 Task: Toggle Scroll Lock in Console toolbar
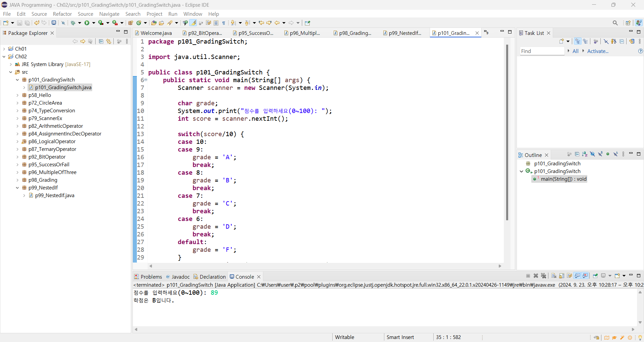click(561, 276)
